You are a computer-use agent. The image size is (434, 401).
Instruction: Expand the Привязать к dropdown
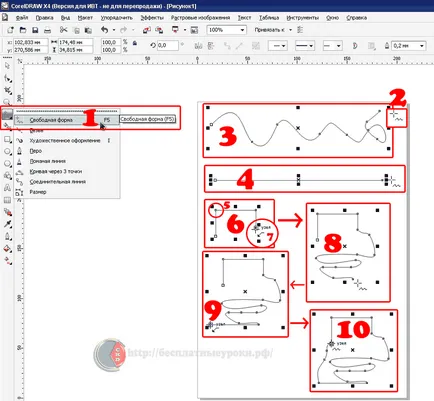point(290,30)
